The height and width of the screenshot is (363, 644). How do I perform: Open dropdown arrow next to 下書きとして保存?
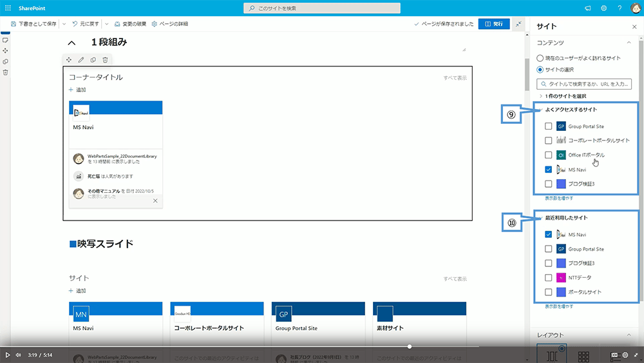coord(64,24)
